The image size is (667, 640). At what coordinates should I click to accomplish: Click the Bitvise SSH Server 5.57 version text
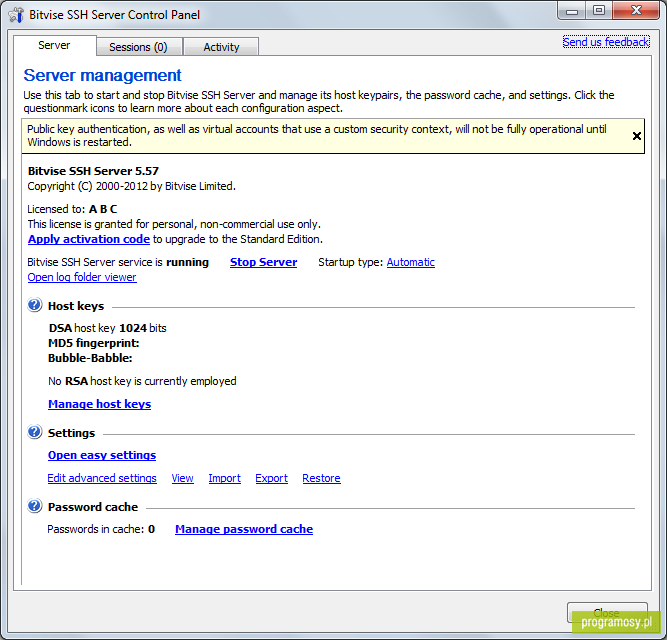click(93, 171)
